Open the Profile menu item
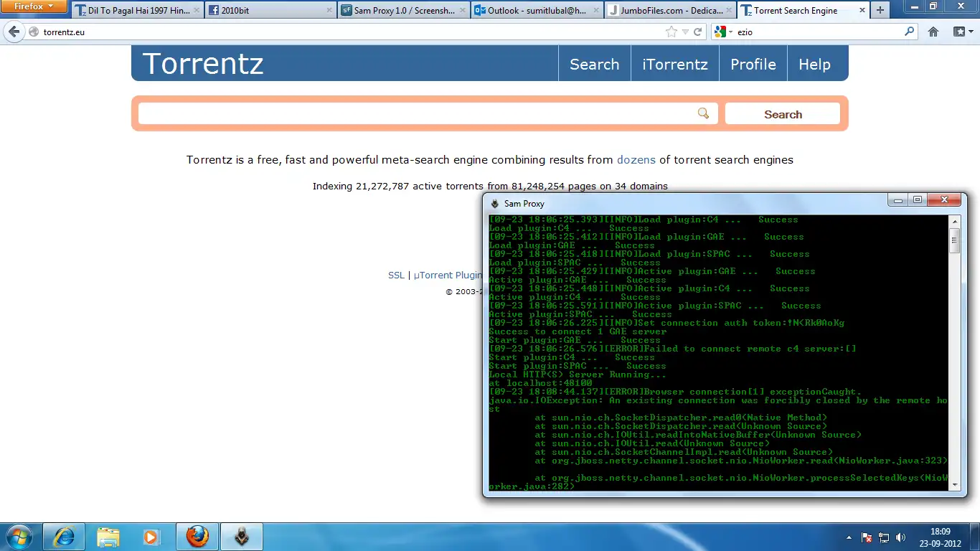The width and height of the screenshot is (980, 551). pyautogui.click(x=753, y=64)
